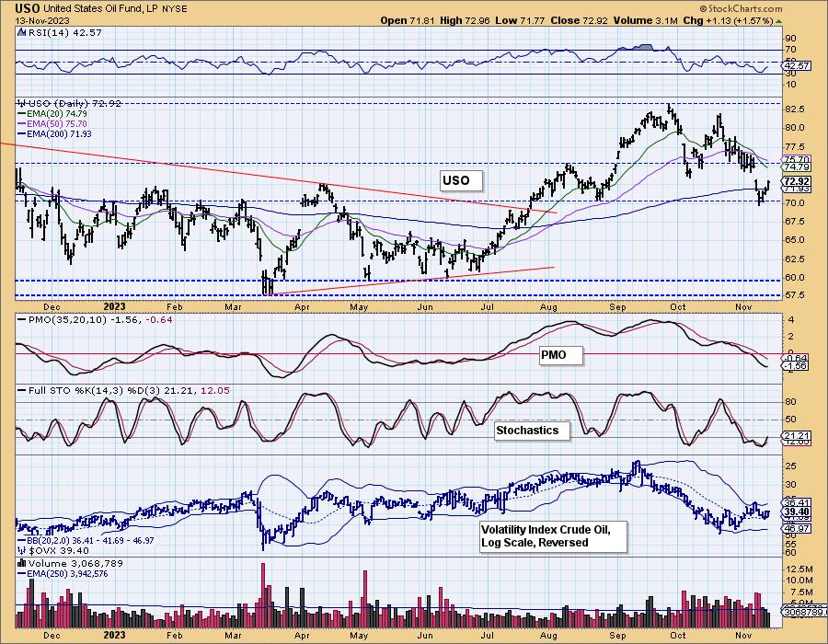
Task: Click the Sep label on bottom volume axis
Action: pyautogui.click(x=617, y=635)
